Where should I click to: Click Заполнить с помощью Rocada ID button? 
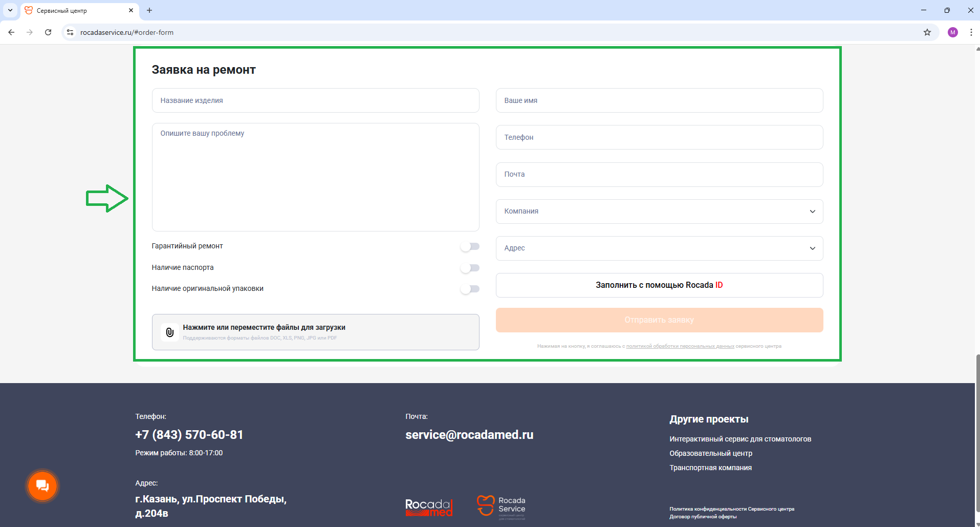(x=659, y=285)
